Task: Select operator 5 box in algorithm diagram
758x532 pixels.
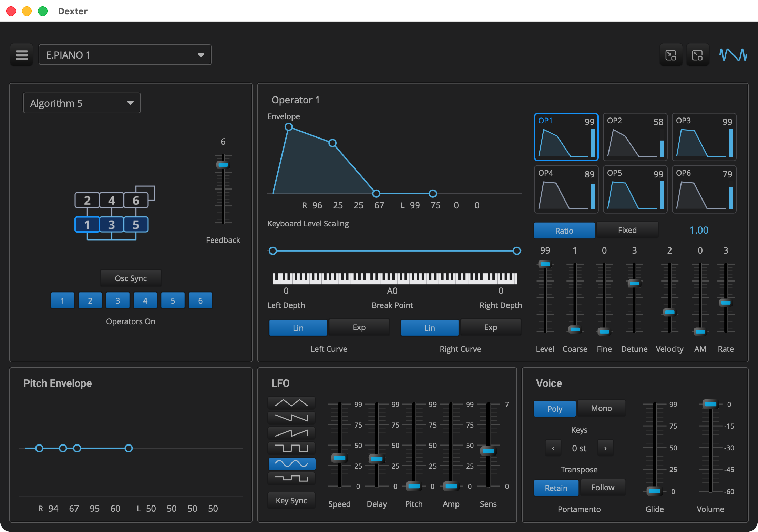Action: click(x=136, y=225)
